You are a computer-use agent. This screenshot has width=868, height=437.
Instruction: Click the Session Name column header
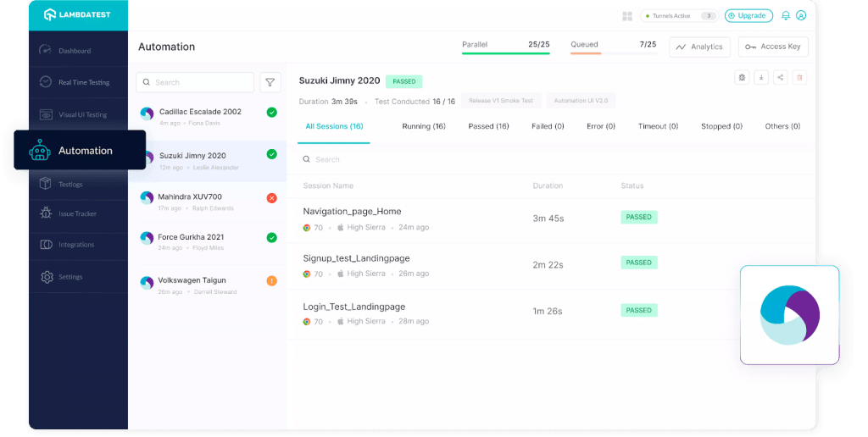[328, 185]
